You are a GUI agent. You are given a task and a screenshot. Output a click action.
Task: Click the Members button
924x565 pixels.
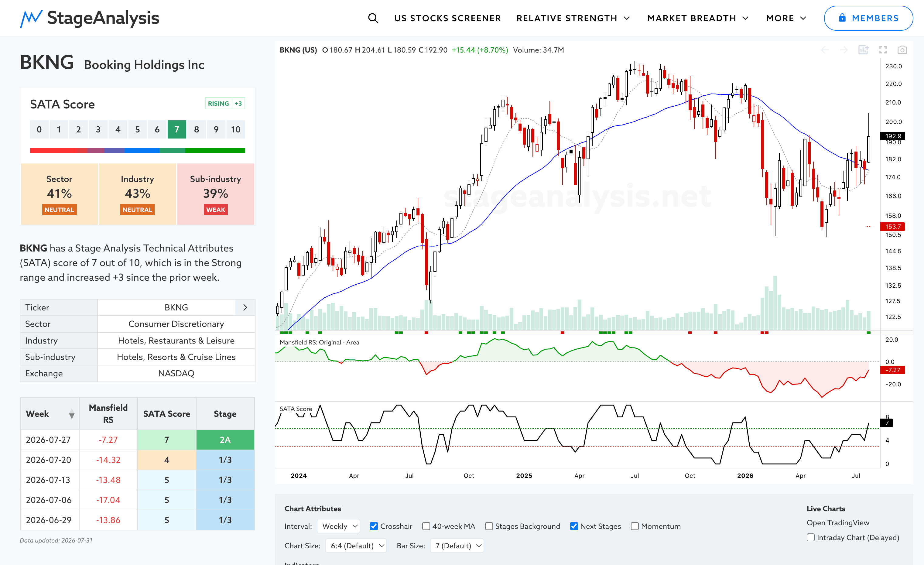click(868, 18)
